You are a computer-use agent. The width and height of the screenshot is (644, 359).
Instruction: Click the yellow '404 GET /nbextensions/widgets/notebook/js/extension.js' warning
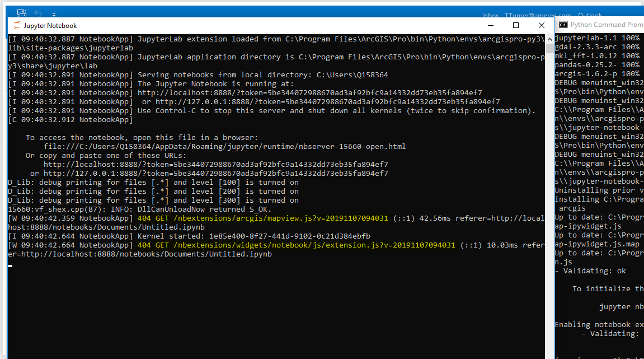coord(296,245)
